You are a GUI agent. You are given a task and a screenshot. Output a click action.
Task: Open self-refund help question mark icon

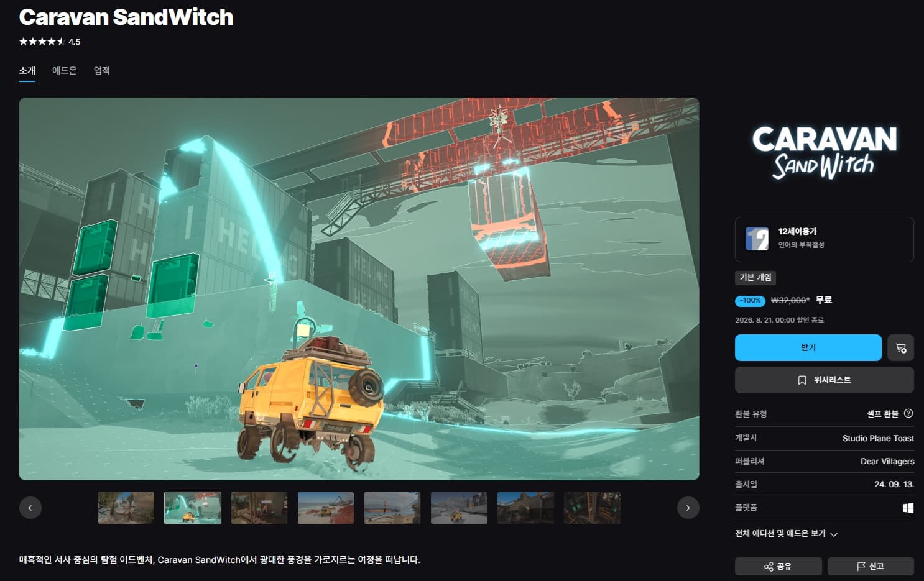908,414
